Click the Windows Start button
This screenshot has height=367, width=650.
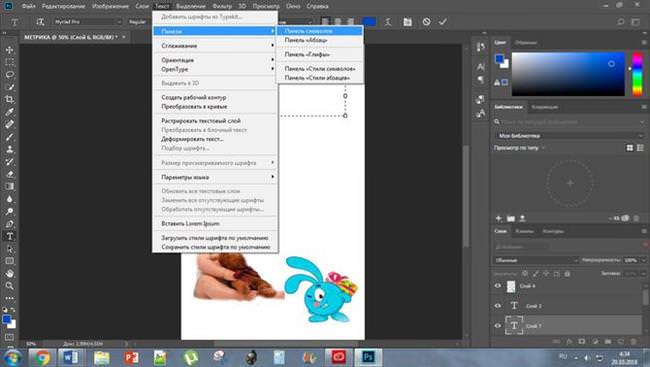(13, 357)
